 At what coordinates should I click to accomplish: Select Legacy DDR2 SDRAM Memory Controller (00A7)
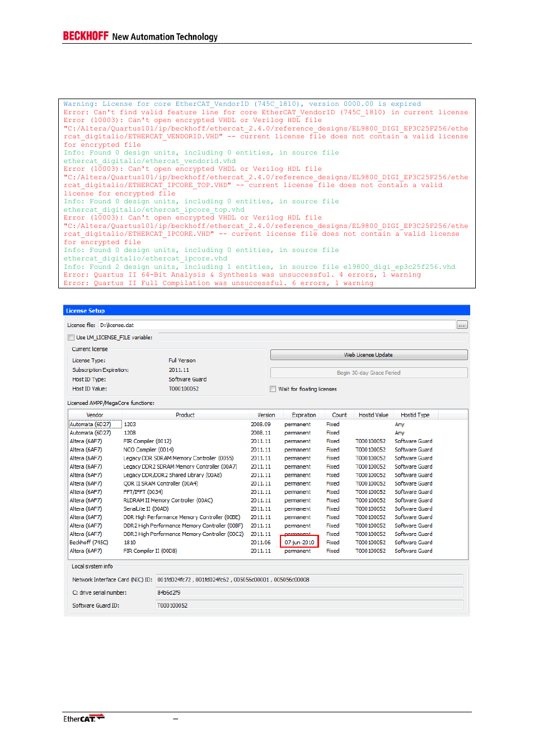[268, 466]
